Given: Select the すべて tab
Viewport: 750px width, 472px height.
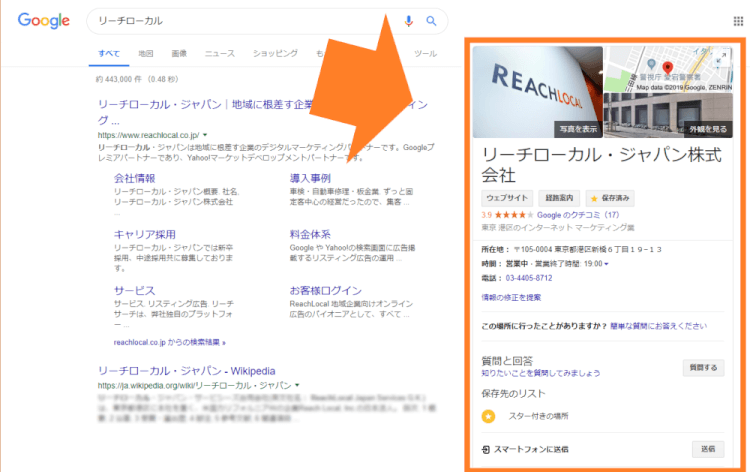Looking at the screenshot, I should (109, 54).
